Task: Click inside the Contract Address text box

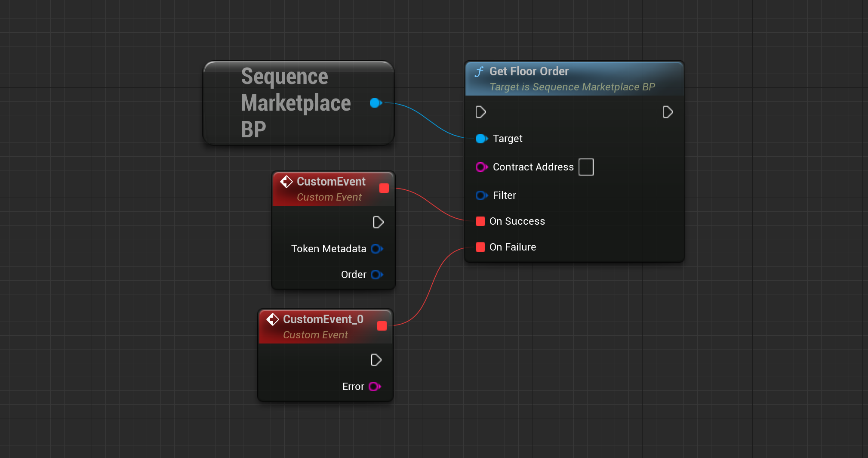Action: [586, 167]
